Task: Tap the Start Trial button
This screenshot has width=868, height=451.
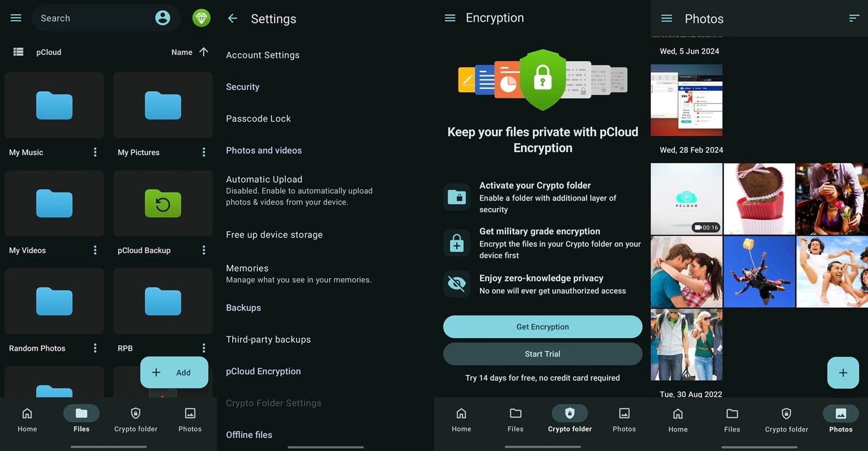Action: (x=542, y=354)
